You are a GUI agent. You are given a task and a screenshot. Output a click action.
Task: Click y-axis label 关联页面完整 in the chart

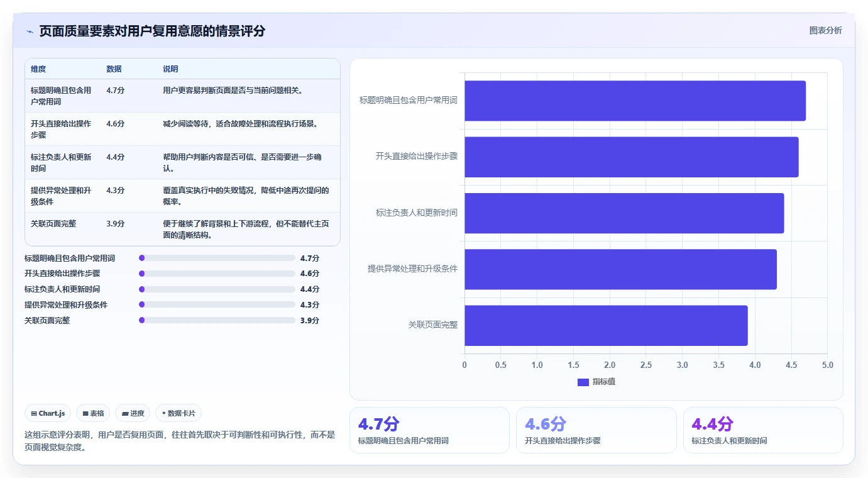[433, 325]
